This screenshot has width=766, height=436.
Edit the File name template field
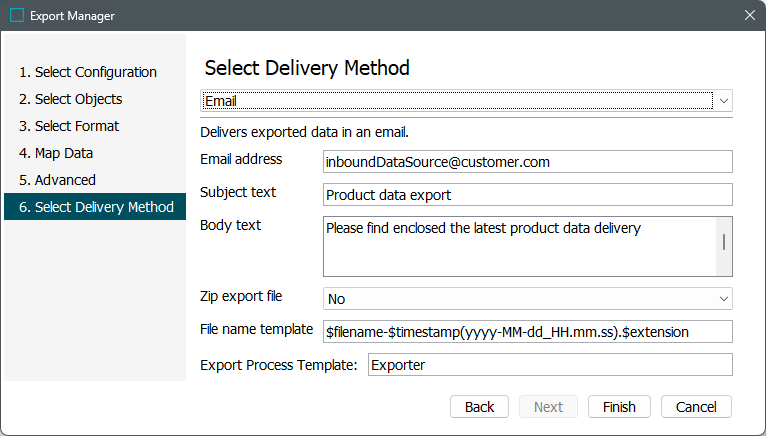(x=527, y=331)
